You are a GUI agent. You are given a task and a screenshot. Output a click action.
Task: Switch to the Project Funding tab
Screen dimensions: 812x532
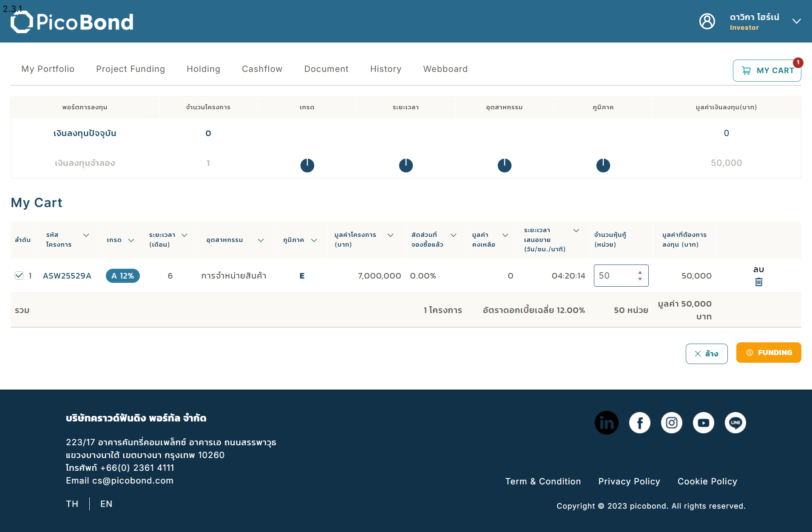point(131,69)
